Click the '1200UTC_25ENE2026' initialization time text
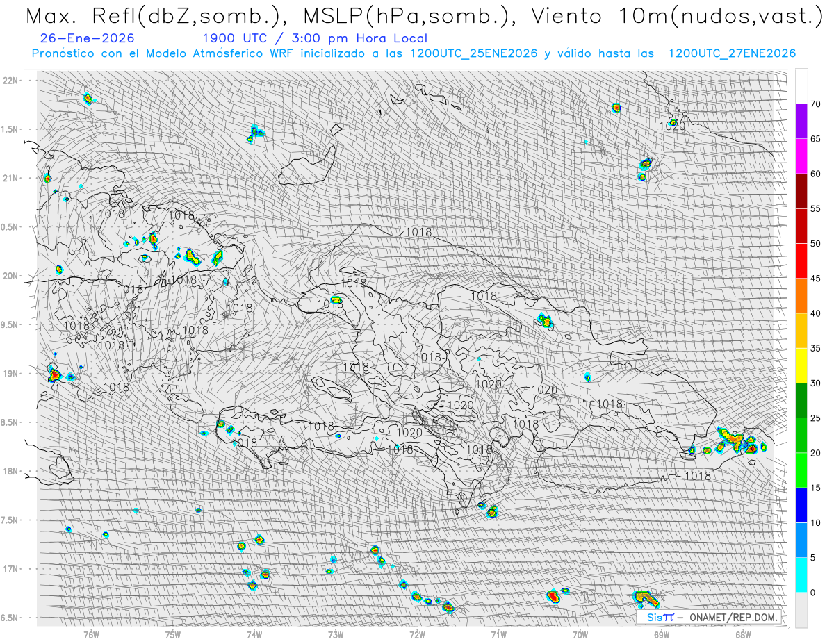 click(473, 53)
